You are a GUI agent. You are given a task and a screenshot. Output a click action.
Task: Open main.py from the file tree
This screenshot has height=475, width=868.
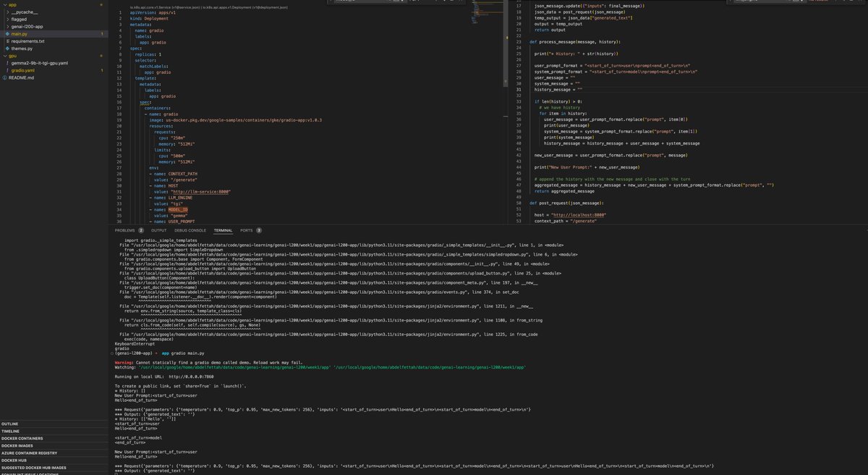pos(19,33)
